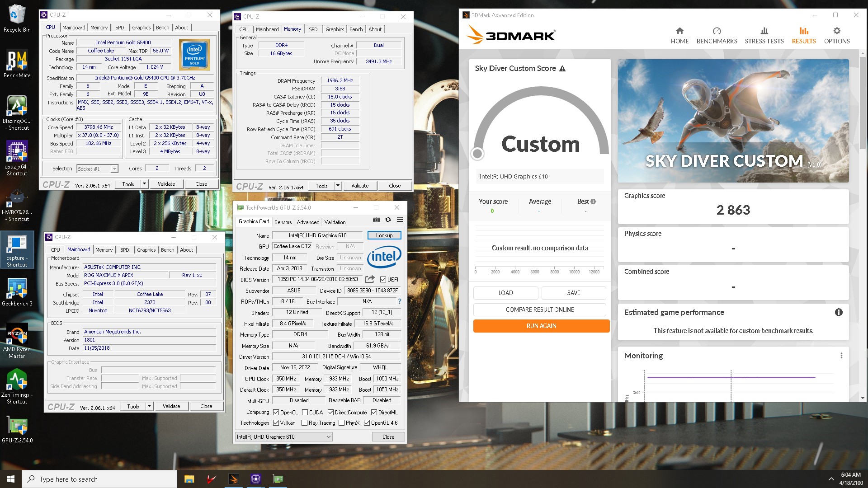The width and height of the screenshot is (868, 488).
Task: Click info icon in Estimated game performance
Action: tap(839, 312)
